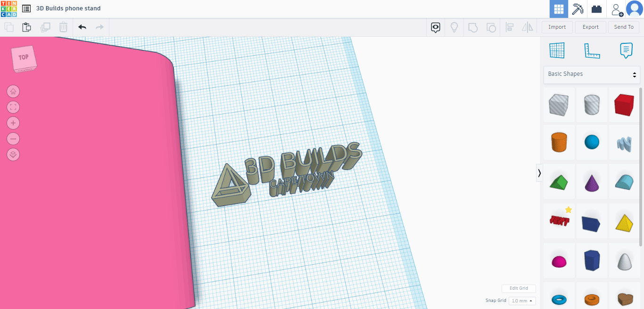This screenshot has width=644, height=309.
Task: Toggle show all hidden objects lightbulb
Action: point(454,27)
